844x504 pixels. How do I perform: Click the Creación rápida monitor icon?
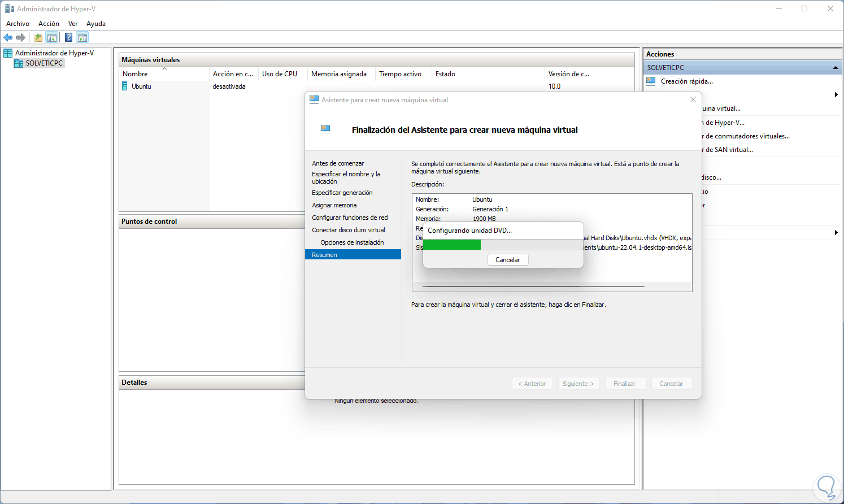point(651,81)
